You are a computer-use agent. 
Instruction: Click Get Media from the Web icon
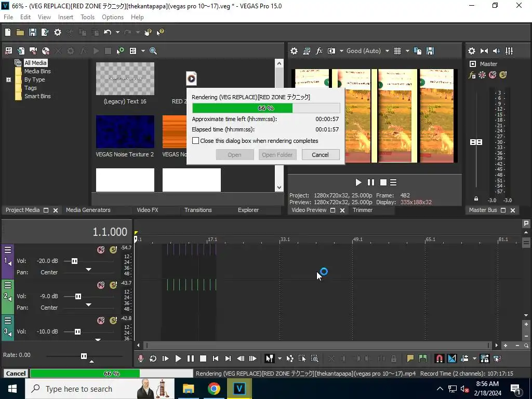pyautogui.click(x=46, y=51)
